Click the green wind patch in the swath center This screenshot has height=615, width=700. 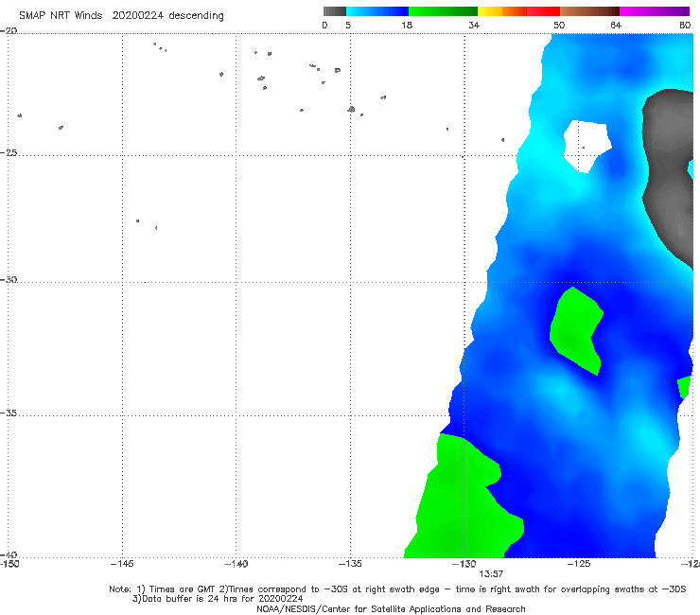[x=575, y=329]
